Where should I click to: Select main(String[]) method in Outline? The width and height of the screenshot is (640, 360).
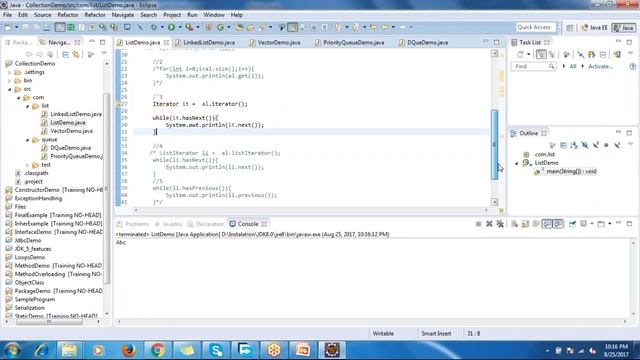(571, 171)
